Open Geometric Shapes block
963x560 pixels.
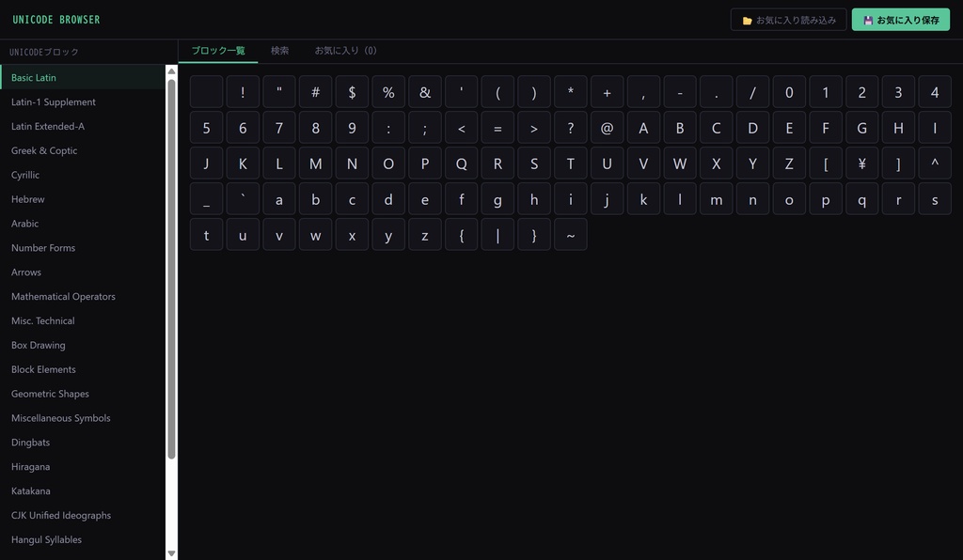(x=83, y=394)
